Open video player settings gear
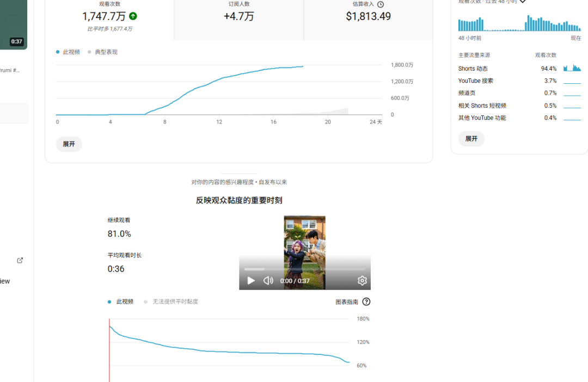 pyautogui.click(x=362, y=280)
